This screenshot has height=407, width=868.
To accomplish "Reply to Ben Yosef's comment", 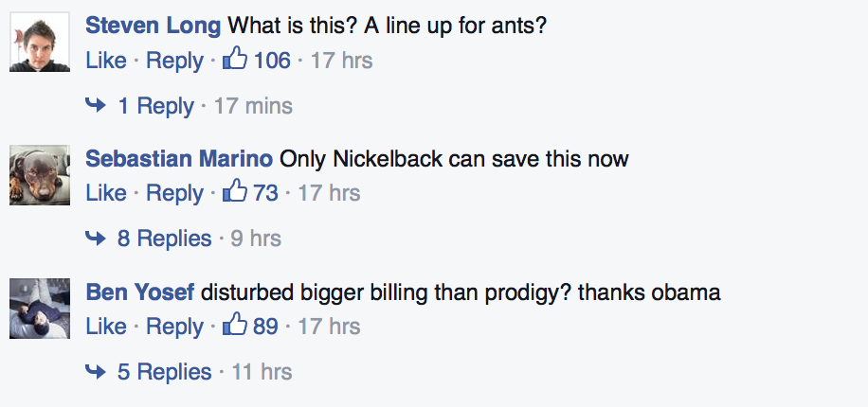I will [x=175, y=327].
